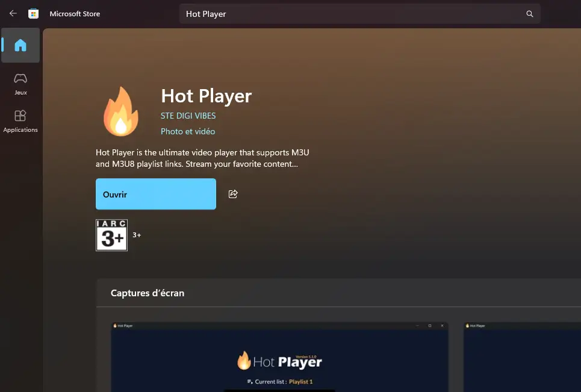Open the app with Ouvrir button

(155, 194)
